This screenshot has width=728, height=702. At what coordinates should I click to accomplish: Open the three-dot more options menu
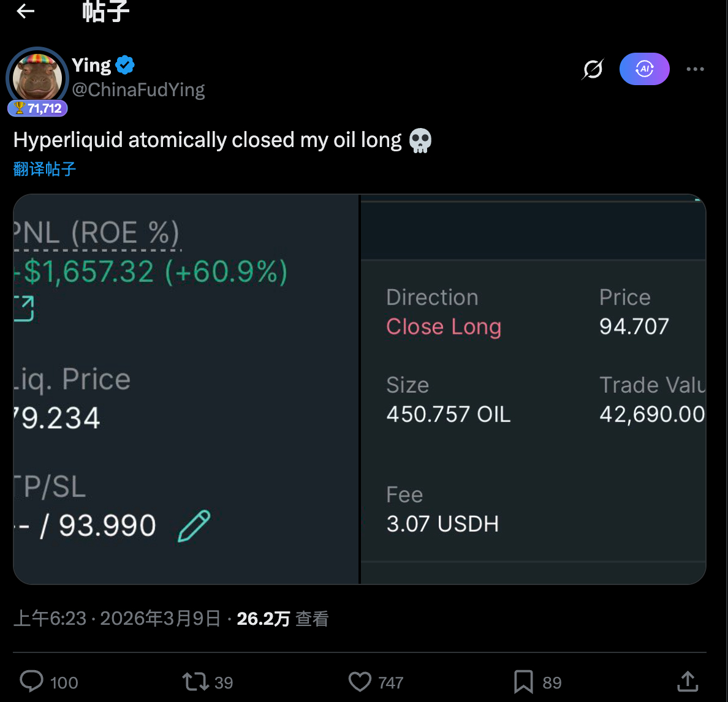pyautogui.click(x=695, y=69)
